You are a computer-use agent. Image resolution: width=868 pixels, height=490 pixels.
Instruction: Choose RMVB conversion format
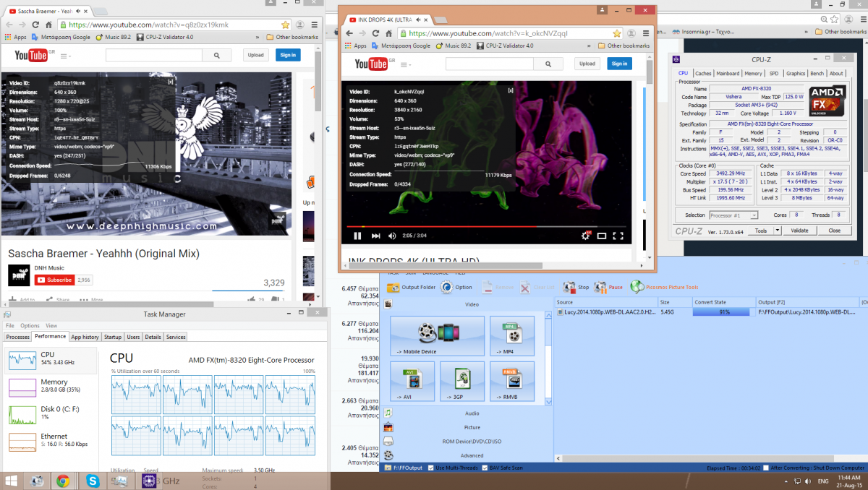point(511,381)
